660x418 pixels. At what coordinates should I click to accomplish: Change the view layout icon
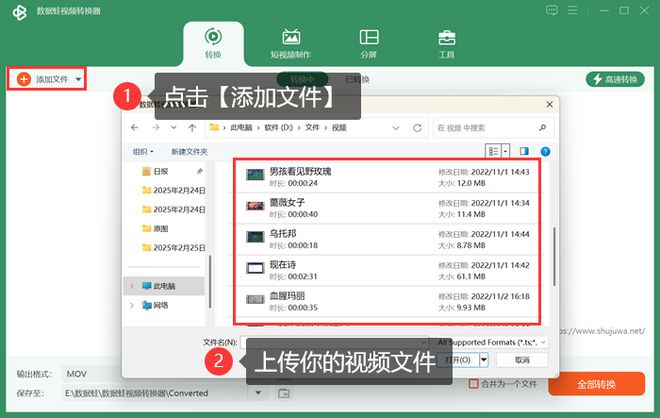tap(493, 151)
